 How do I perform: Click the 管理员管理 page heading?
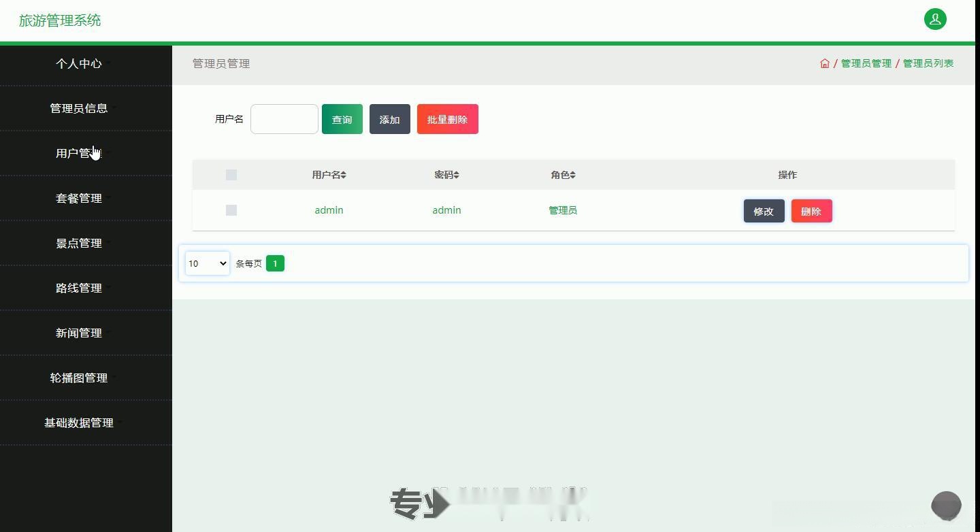click(221, 63)
